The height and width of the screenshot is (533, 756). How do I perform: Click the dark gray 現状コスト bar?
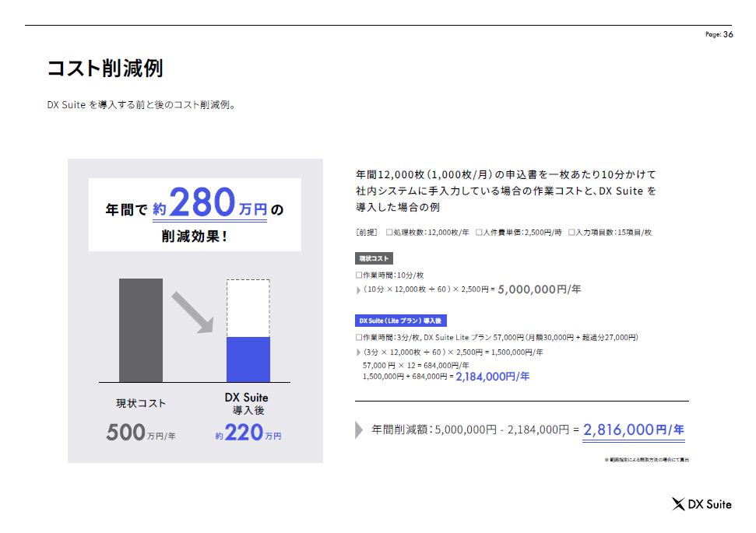141,330
